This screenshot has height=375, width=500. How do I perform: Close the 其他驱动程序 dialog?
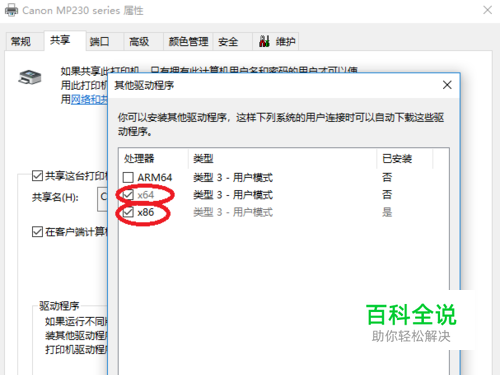447,85
